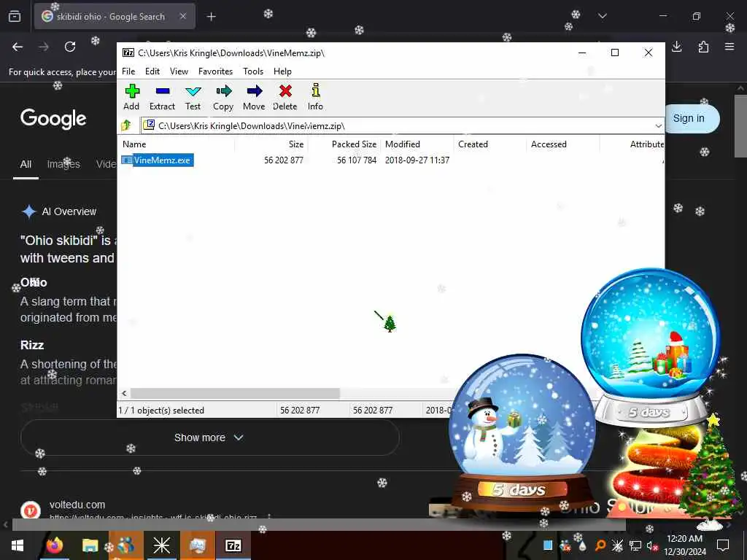747x560 pixels.
Task: Open the Favorites menu
Action: (215, 71)
